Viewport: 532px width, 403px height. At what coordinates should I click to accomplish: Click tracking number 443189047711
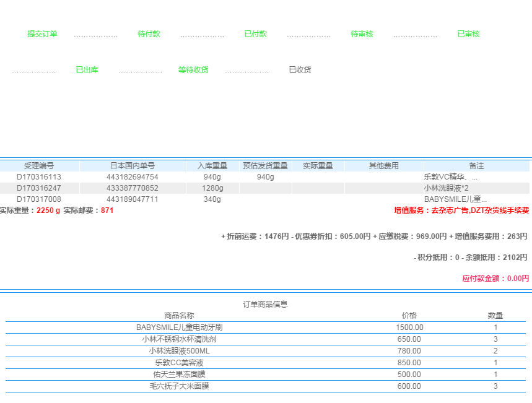pyautogui.click(x=133, y=199)
